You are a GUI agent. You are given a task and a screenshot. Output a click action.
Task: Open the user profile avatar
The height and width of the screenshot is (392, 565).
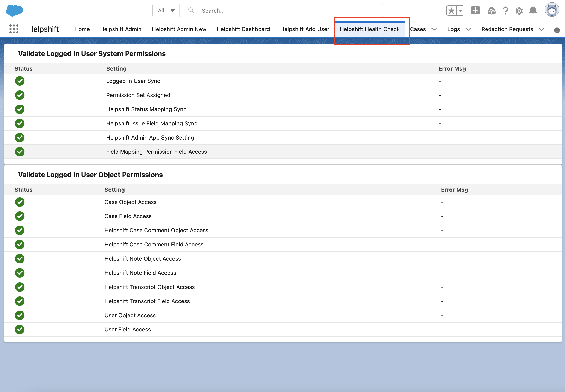tap(551, 10)
